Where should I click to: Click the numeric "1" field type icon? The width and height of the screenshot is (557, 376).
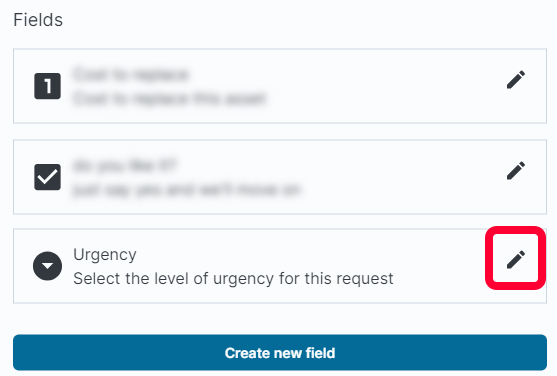click(x=47, y=86)
